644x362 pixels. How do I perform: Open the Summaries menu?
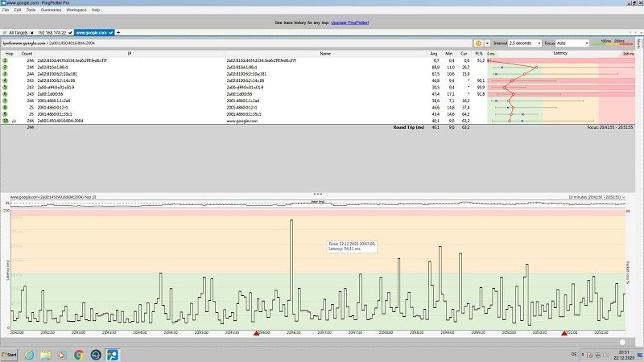51,10
